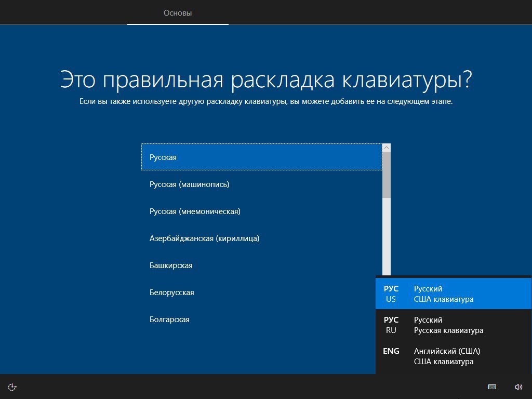Open the Ease of Access icon

point(12,387)
